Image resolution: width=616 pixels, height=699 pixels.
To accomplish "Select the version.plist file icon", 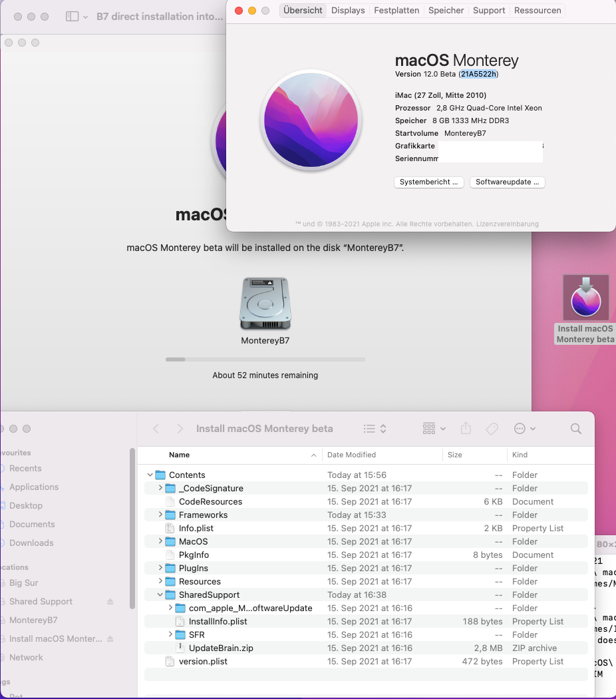I will click(x=170, y=661).
